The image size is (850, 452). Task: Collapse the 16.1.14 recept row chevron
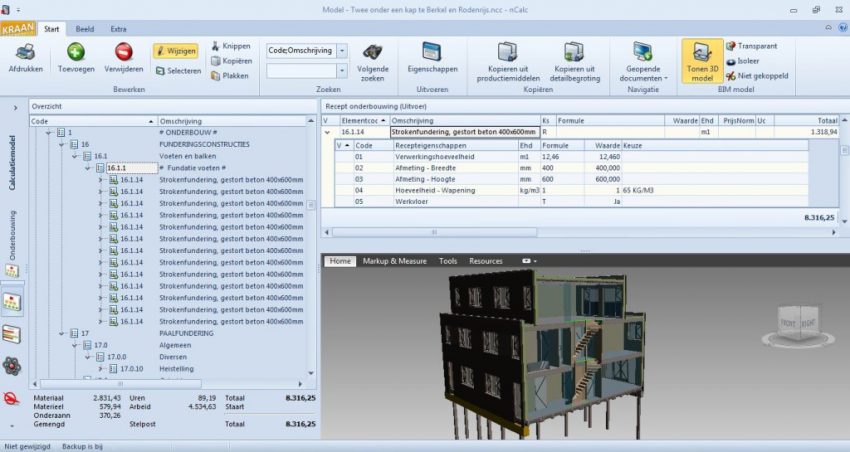tap(327, 132)
